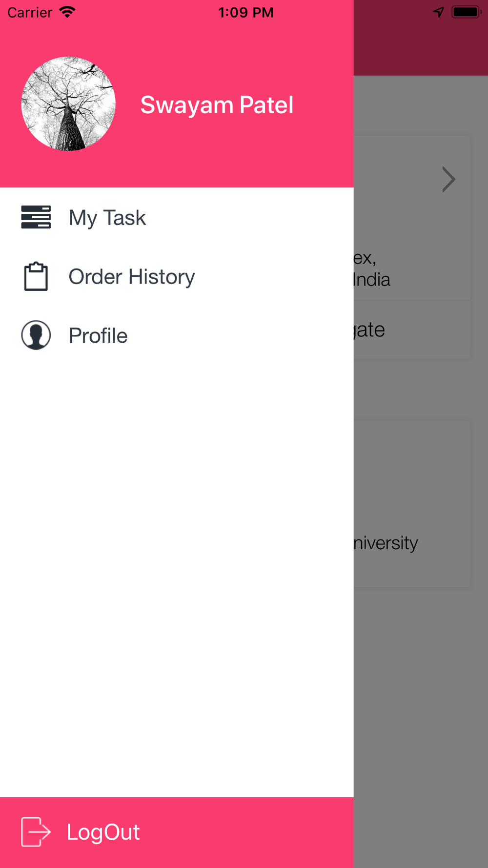This screenshot has width=488, height=868.
Task: Select the Profile menu entry
Action: (177, 335)
